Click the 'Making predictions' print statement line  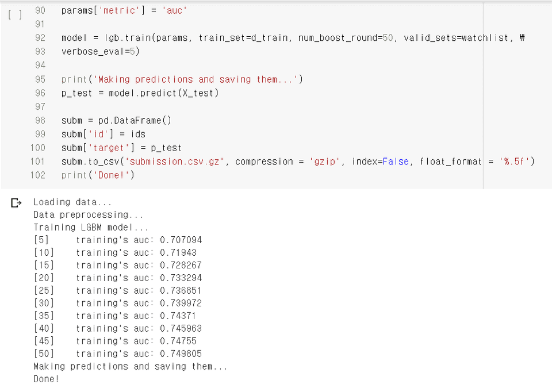coord(182,79)
